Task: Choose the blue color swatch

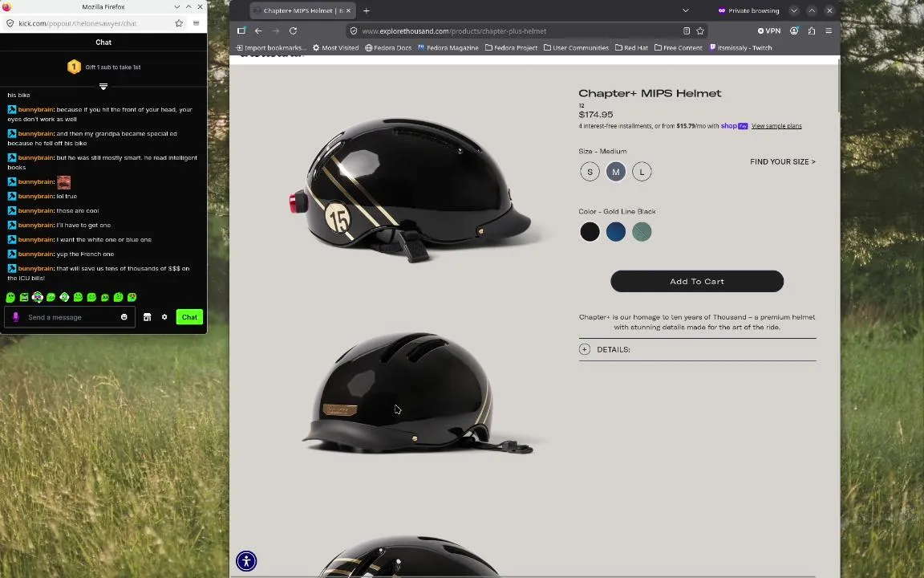Action: click(x=616, y=232)
